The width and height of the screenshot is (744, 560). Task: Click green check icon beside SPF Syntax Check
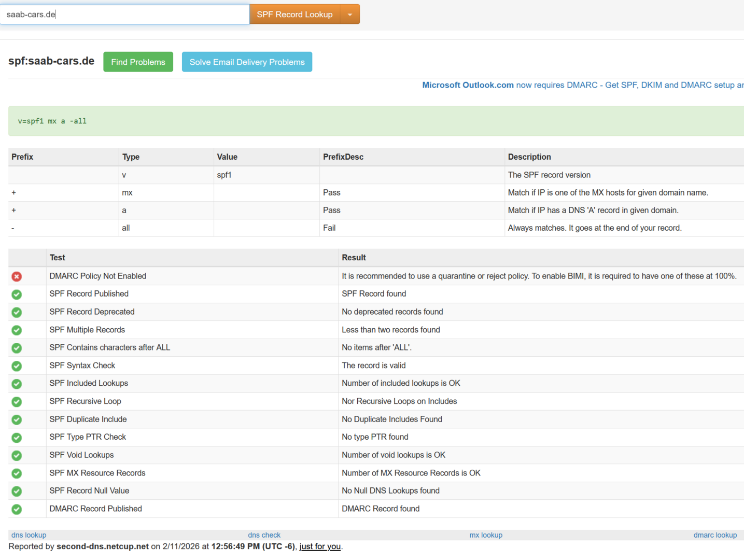[x=17, y=366]
